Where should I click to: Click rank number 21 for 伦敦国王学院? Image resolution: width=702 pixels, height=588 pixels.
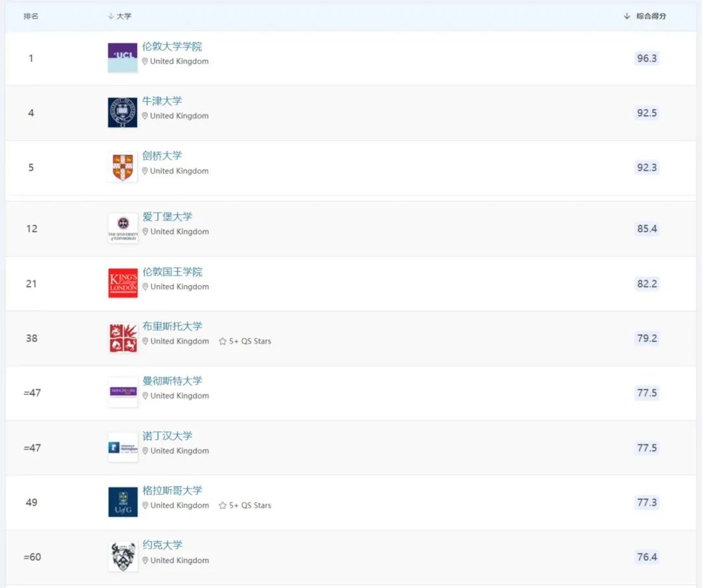coord(31,284)
